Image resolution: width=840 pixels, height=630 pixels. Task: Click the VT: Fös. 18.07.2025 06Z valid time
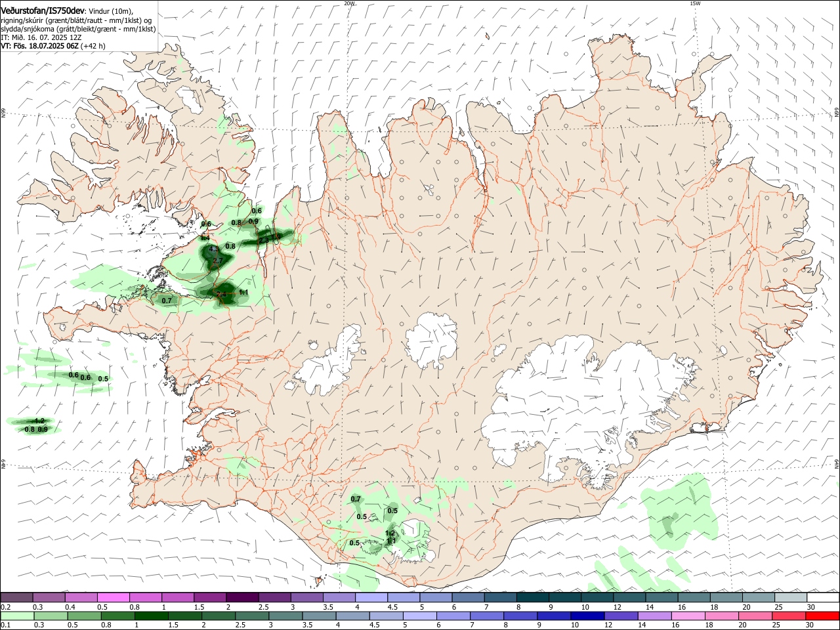point(39,47)
